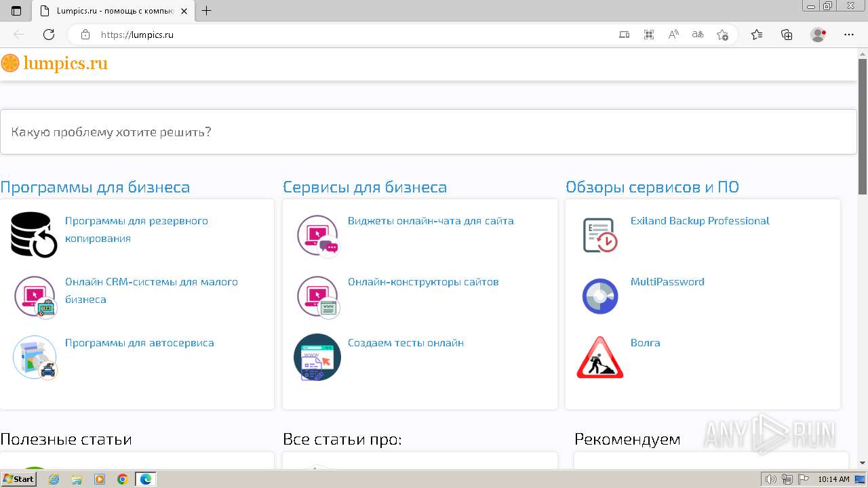View site information via the lock icon
The image size is (868, 488).
tap(85, 35)
